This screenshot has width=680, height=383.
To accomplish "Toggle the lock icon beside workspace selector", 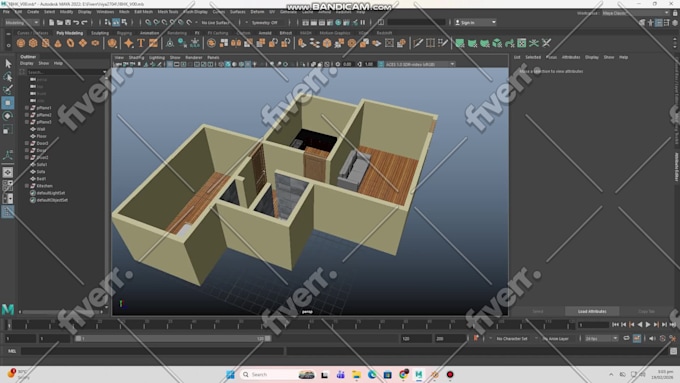I will [675, 13].
